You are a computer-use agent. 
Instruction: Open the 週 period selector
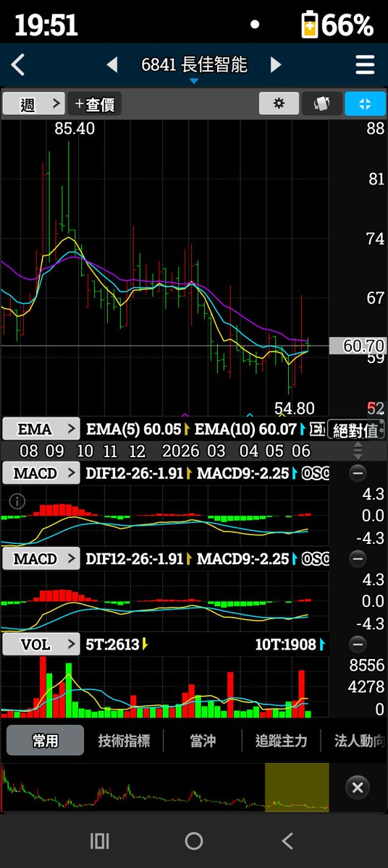pos(33,104)
